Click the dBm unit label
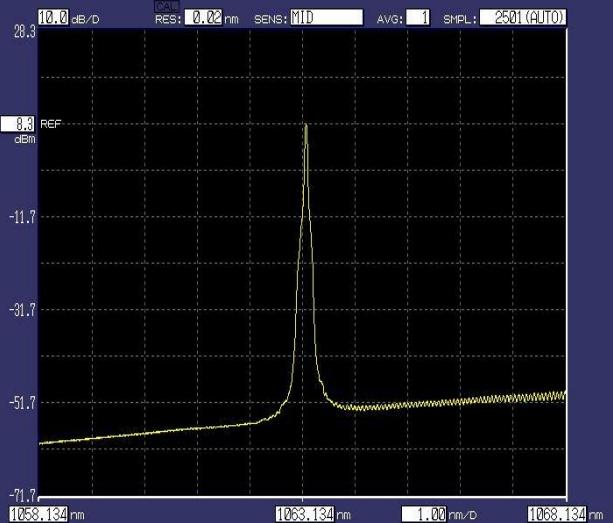This screenshot has width=613, height=523. [23, 139]
